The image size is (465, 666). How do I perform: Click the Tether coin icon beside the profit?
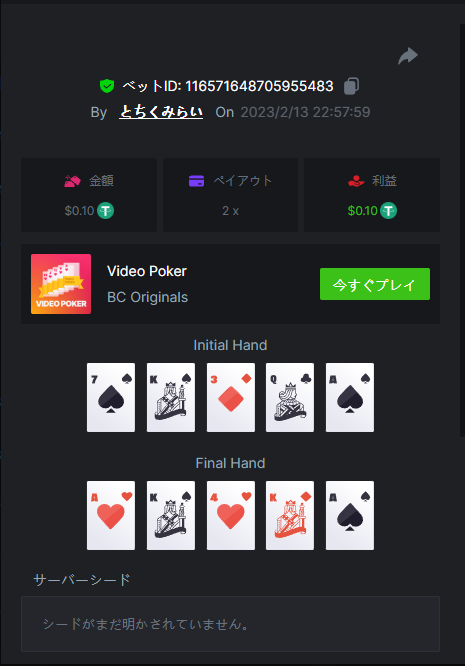tap(388, 211)
